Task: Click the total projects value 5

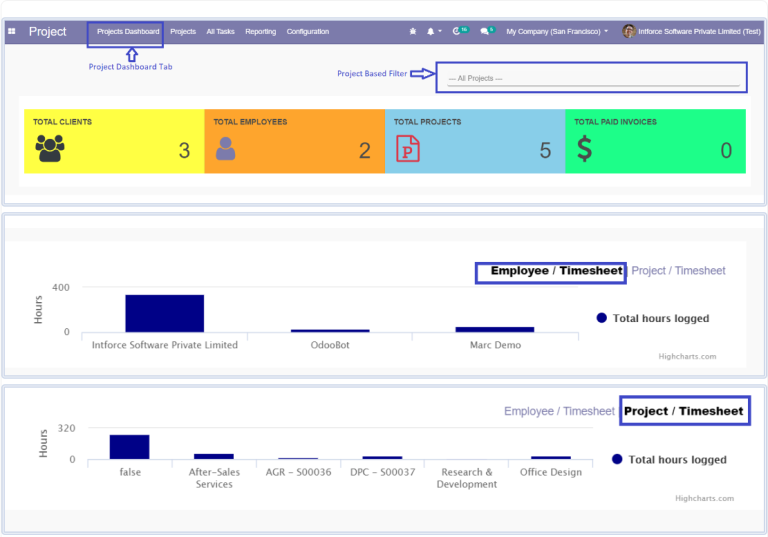Action: pyautogui.click(x=545, y=150)
